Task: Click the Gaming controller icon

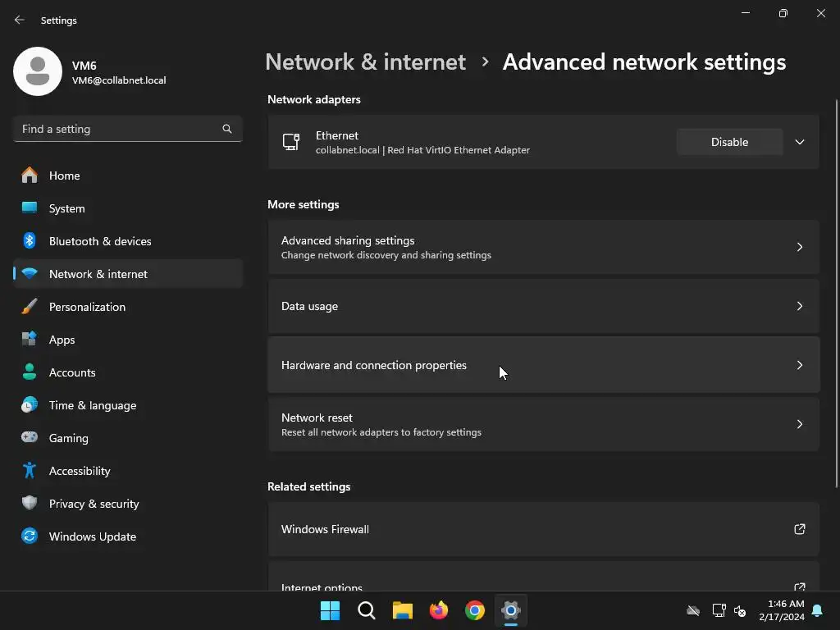Action: [30, 438]
